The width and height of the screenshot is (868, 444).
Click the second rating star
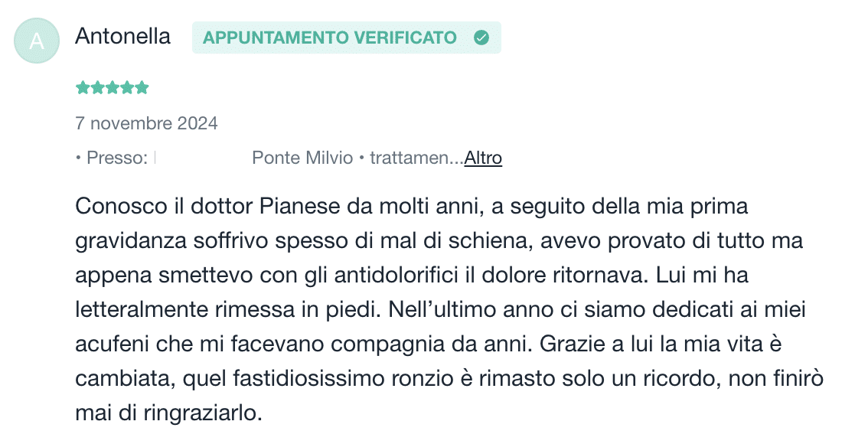[x=97, y=88]
